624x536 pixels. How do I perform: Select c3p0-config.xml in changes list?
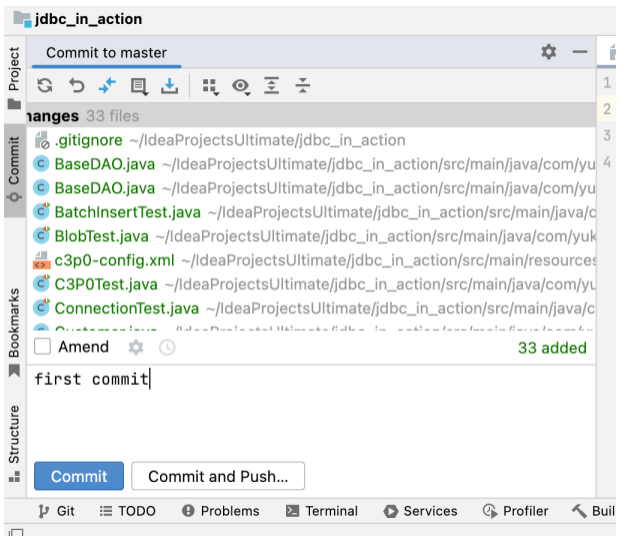click(311, 260)
